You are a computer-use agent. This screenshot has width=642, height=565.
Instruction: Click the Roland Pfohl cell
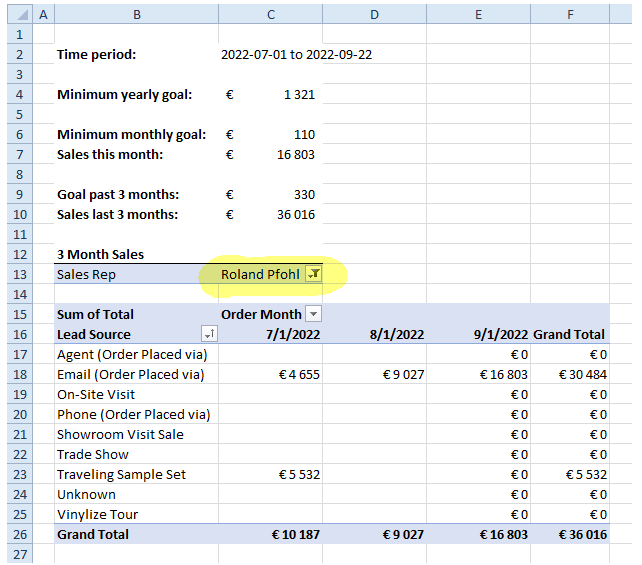tap(260, 275)
